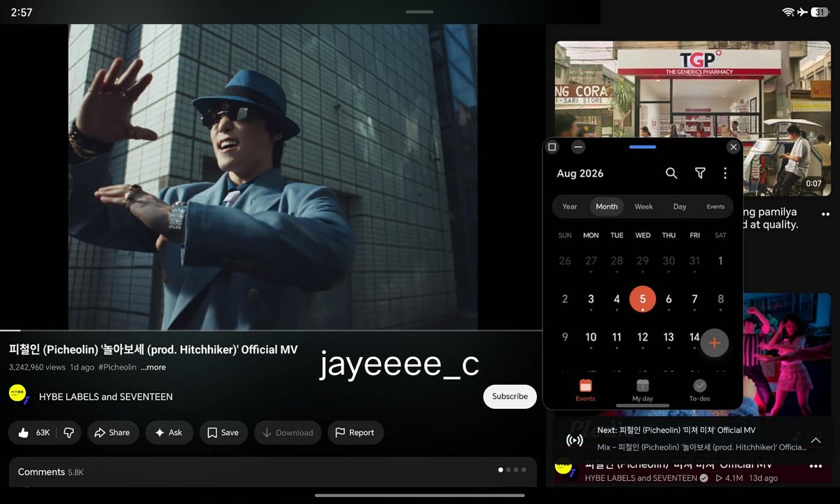Open the TGP Generics Pharmacy video thumbnail

tap(693, 118)
